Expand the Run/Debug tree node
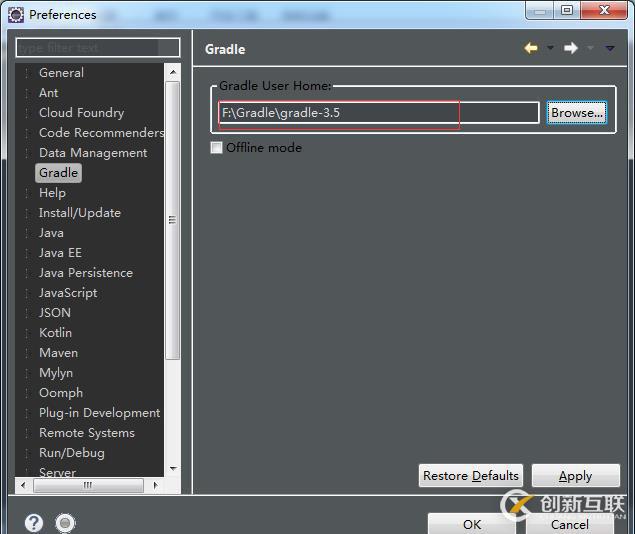Image resolution: width=635 pixels, height=534 pixels. pos(27,453)
